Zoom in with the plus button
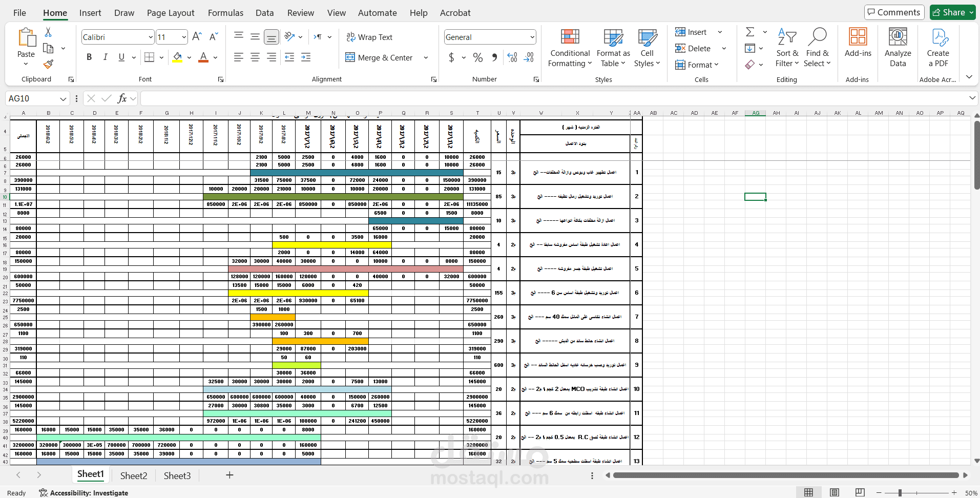Viewport: 980px width, 498px height. click(954, 493)
